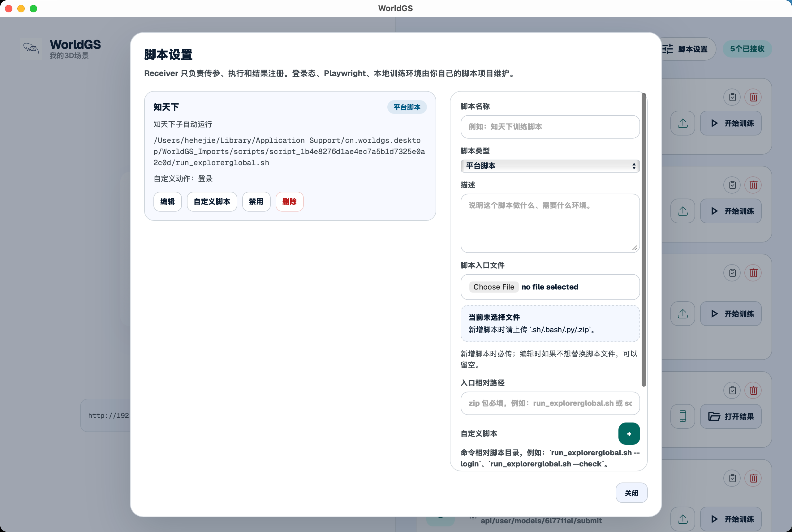This screenshot has width=792, height=532.
Task: Click upload icon on the topmost background card
Action: pos(683,123)
